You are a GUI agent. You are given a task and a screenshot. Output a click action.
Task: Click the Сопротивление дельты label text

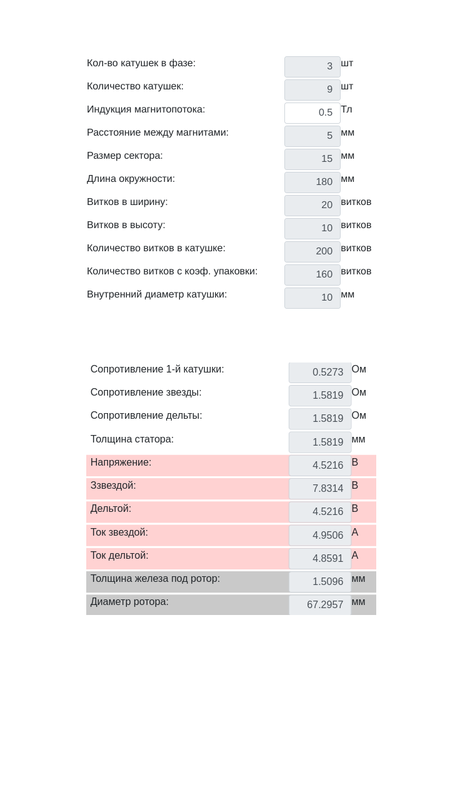pos(146,416)
